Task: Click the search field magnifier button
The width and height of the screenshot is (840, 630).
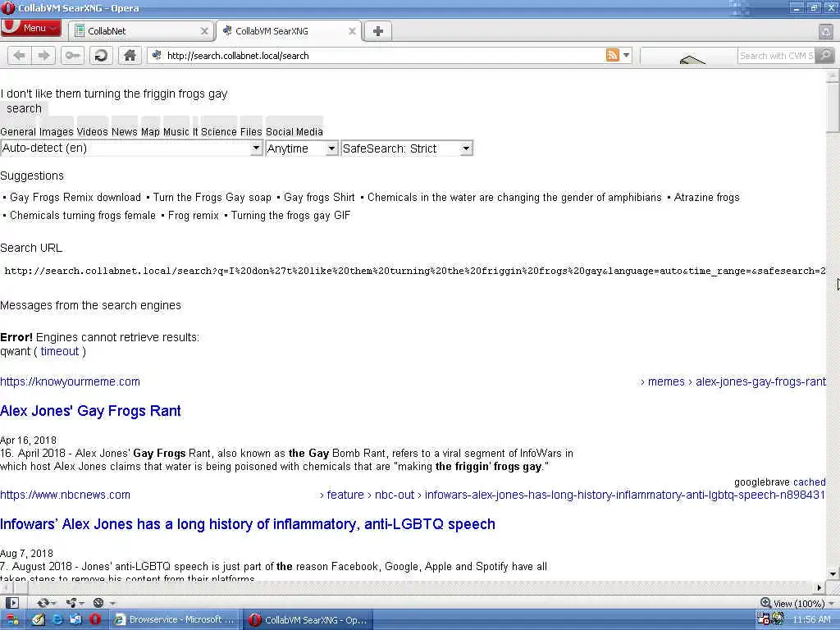Action: pyautogui.click(x=825, y=55)
